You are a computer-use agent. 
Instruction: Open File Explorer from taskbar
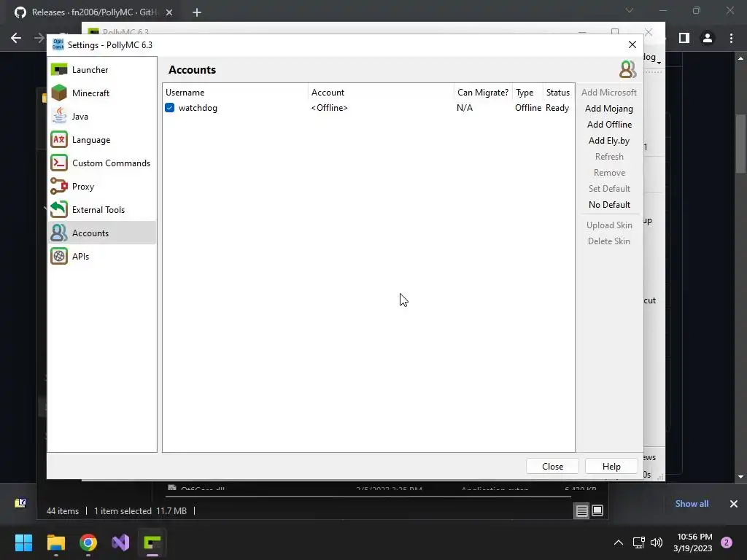pyautogui.click(x=55, y=542)
